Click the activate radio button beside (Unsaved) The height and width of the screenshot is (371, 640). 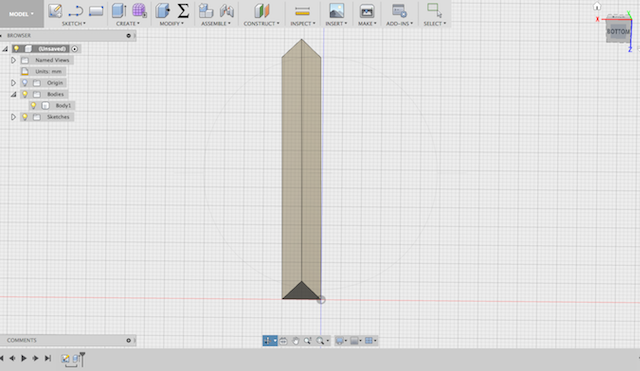pos(75,49)
